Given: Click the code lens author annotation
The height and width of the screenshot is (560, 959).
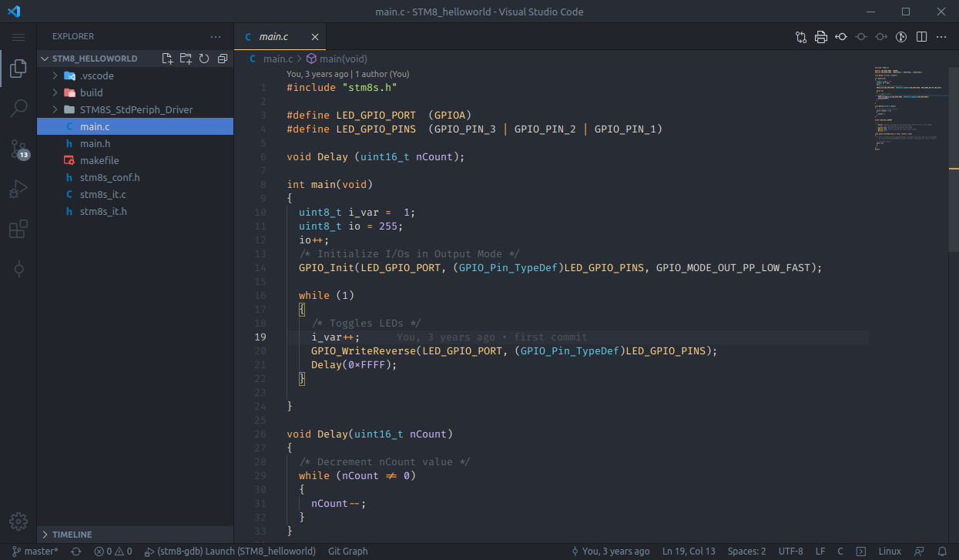Looking at the screenshot, I should coord(348,74).
